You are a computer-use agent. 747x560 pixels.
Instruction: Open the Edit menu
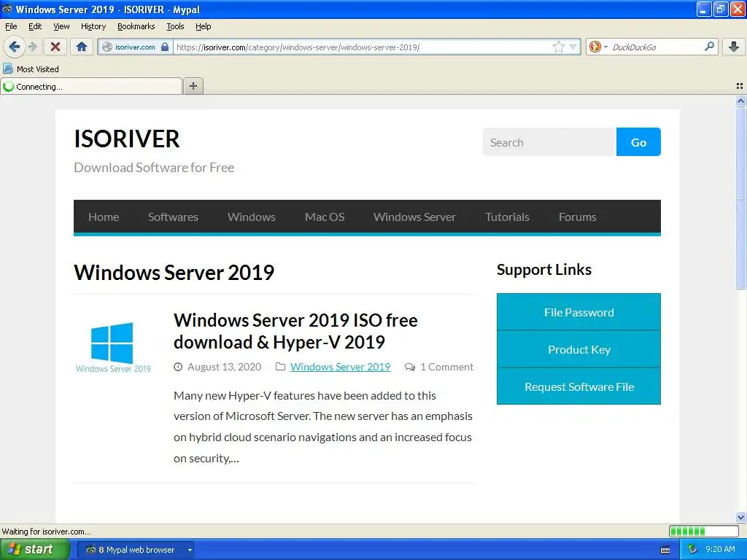[35, 26]
